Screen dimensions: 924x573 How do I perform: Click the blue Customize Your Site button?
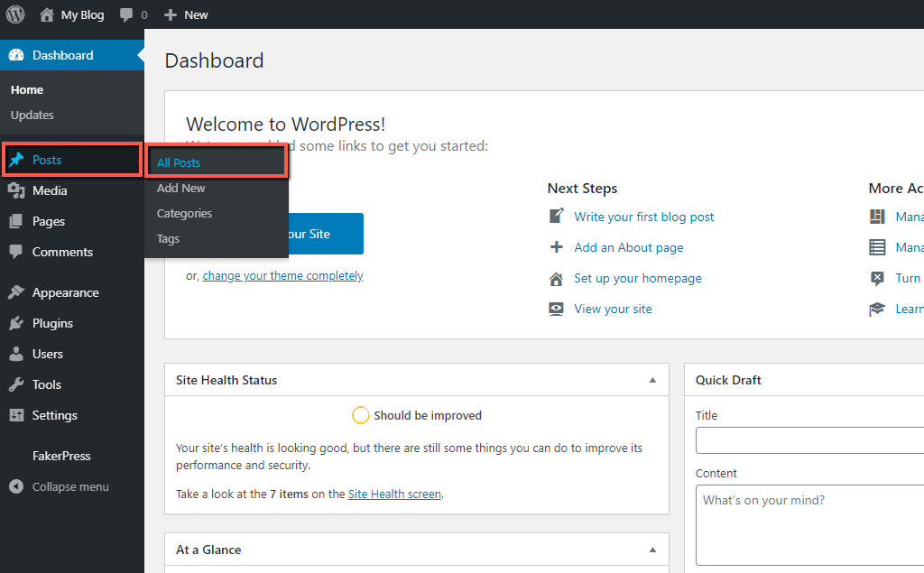click(x=325, y=234)
